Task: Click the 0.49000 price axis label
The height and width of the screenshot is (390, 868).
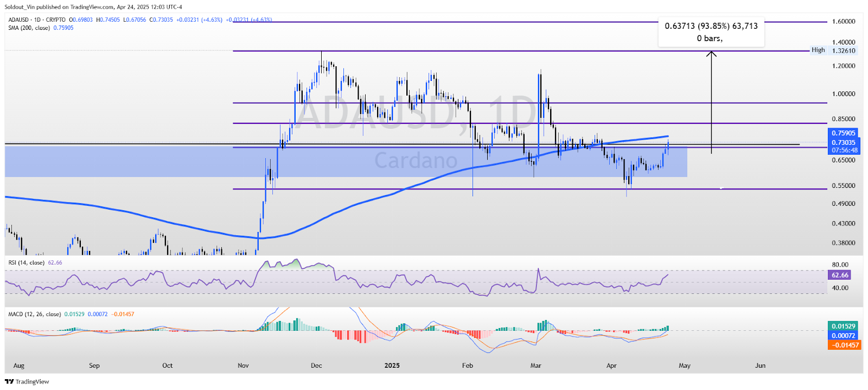Action: 844,203
